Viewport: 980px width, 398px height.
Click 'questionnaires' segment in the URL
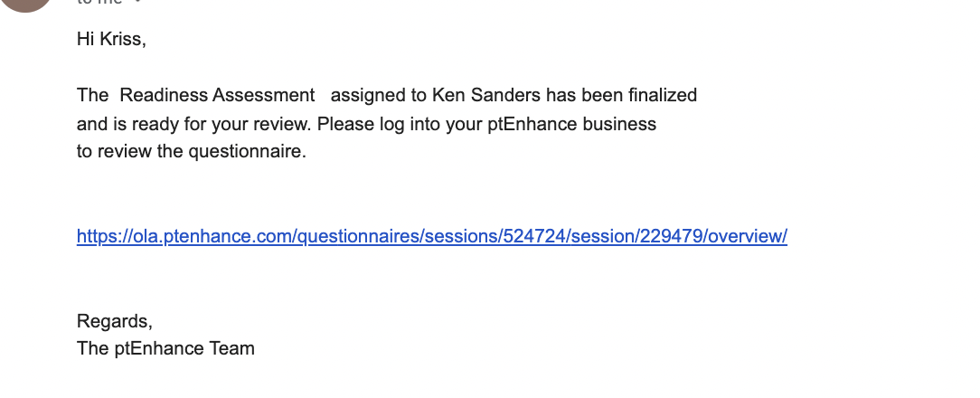click(x=358, y=236)
